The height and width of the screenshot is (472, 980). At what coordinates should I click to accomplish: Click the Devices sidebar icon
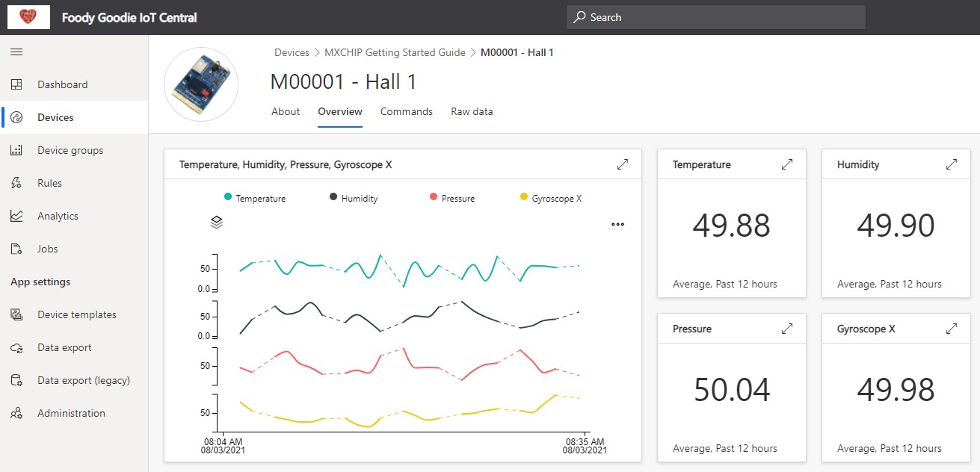[x=16, y=117]
